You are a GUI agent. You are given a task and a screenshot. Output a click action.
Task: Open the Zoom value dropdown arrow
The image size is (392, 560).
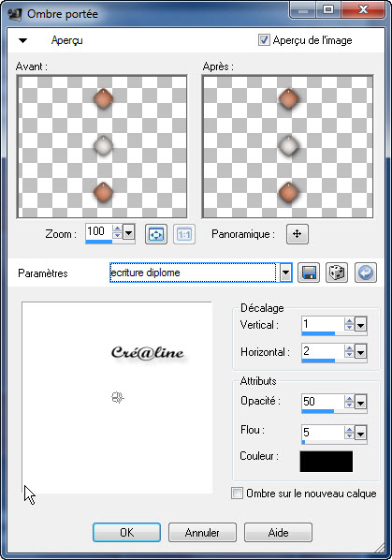[129, 233]
